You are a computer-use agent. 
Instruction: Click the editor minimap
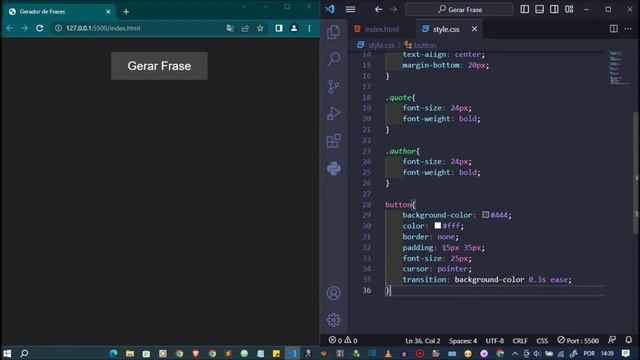click(x=618, y=67)
